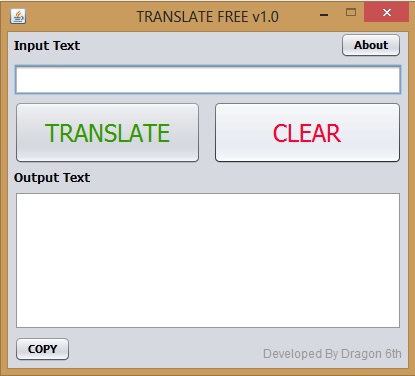This screenshot has height=376, width=415.
Task: Click the red CLEAR button
Action: coord(307,133)
